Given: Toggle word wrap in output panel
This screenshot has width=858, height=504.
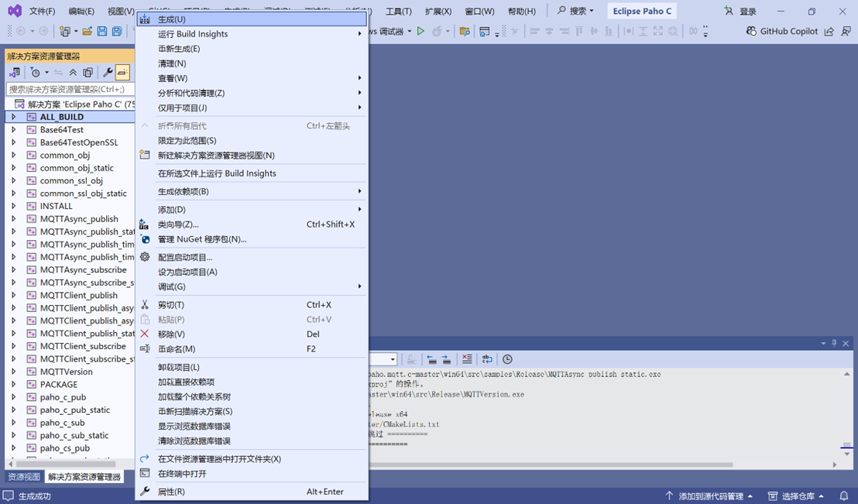Looking at the screenshot, I should click(x=487, y=359).
